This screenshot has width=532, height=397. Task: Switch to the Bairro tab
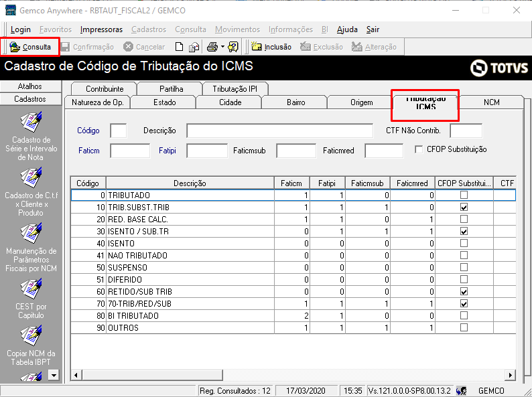(x=295, y=102)
